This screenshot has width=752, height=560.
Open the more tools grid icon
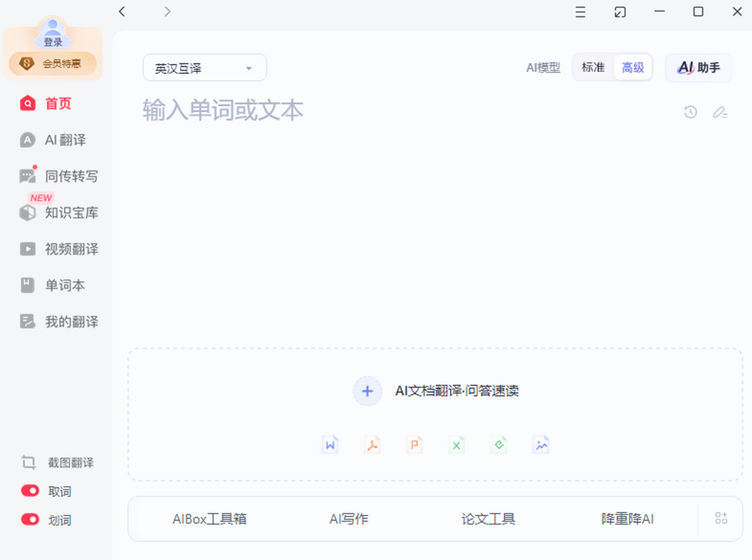tap(721, 518)
